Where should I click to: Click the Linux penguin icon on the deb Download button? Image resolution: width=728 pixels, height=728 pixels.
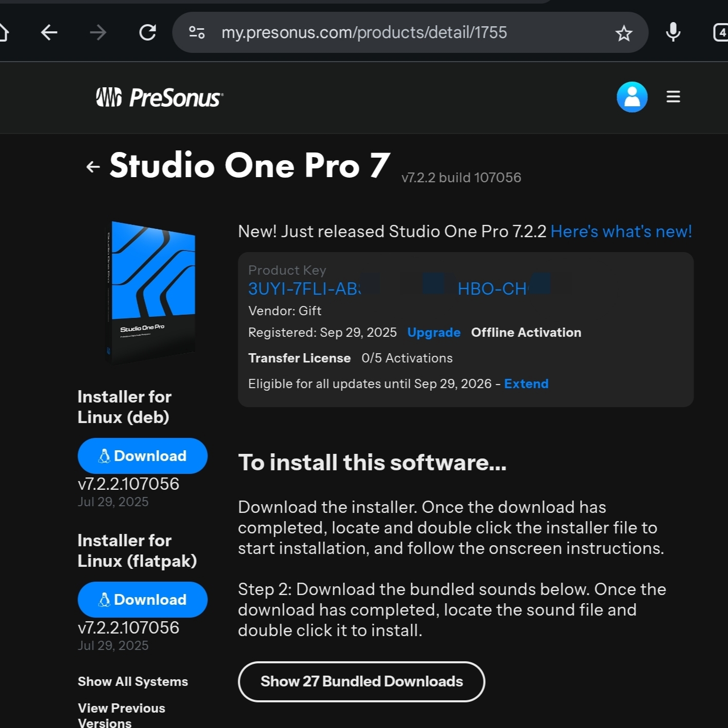tap(104, 456)
